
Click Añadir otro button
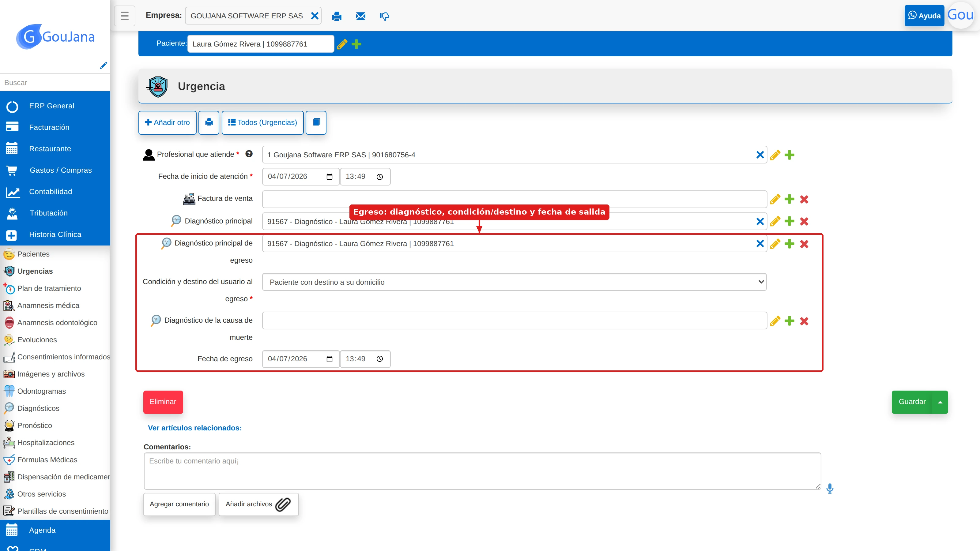pos(168,122)
